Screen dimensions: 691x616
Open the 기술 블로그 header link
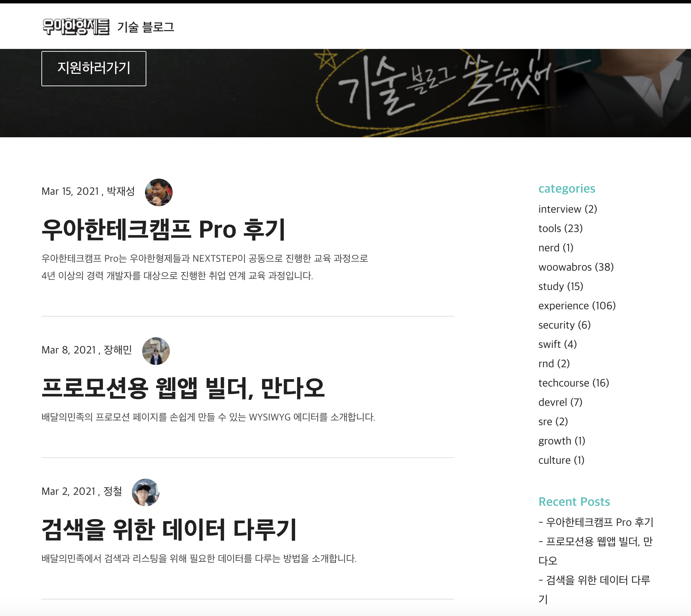(146, 27)
